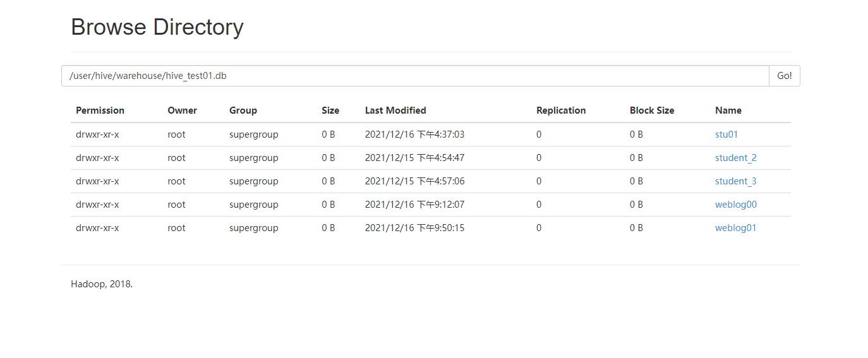Open the student_2 directory link
The image size is (868, 358).
(x=735, y=158)
